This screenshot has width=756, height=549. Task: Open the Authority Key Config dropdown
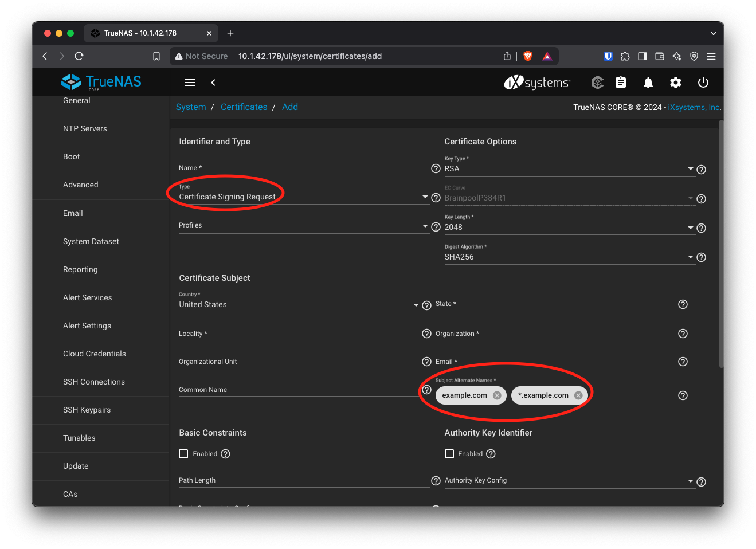569,481
